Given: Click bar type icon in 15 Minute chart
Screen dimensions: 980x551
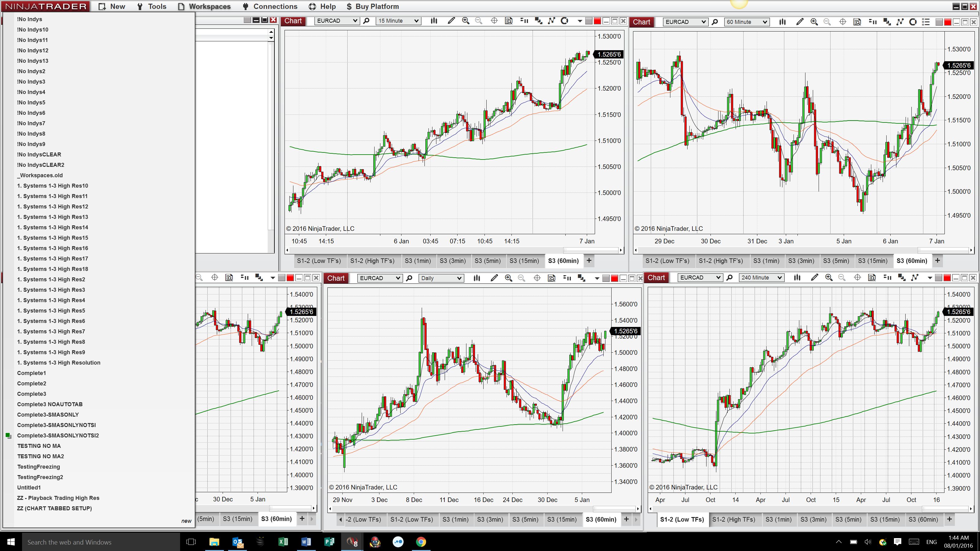Looking at the screenshot, I should tap(434, 21).
